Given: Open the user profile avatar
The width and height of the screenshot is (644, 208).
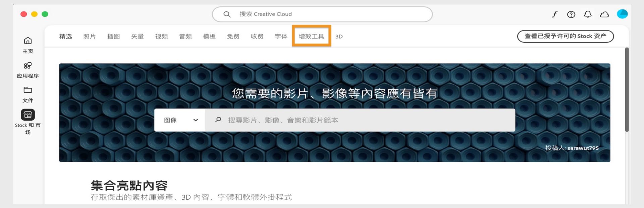Looking at the screenshot, I should (x=622, y=14).
